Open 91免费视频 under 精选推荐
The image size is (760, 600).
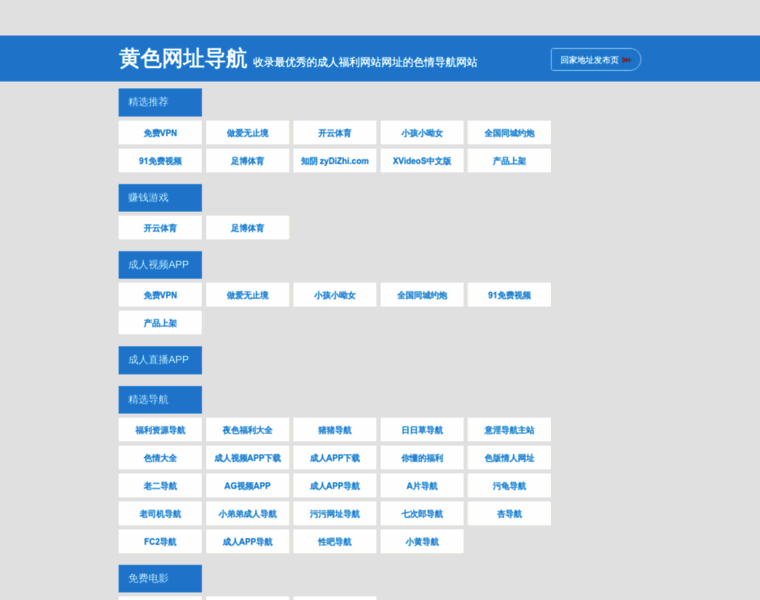click(x=160, y=161)
